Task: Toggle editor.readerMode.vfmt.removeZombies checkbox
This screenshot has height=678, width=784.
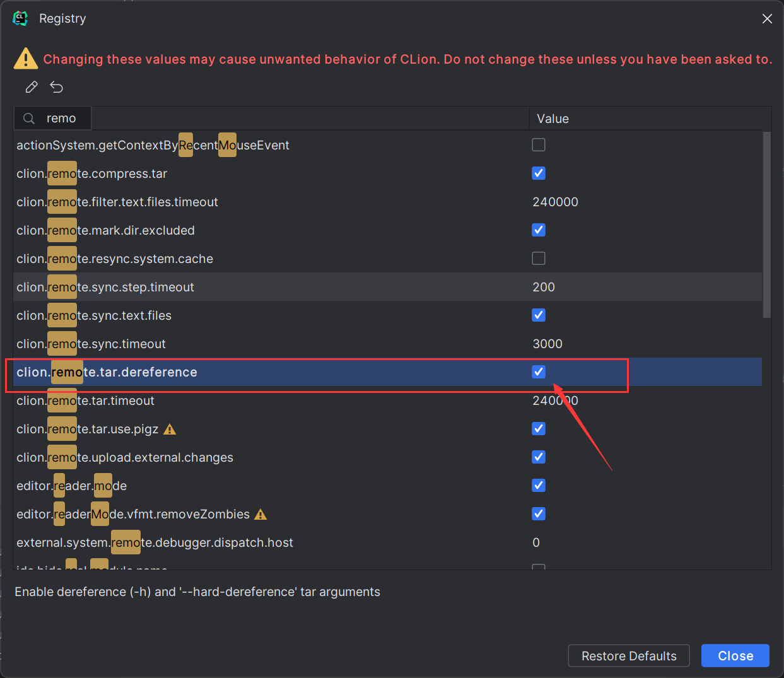Action: tap(539, 514)
